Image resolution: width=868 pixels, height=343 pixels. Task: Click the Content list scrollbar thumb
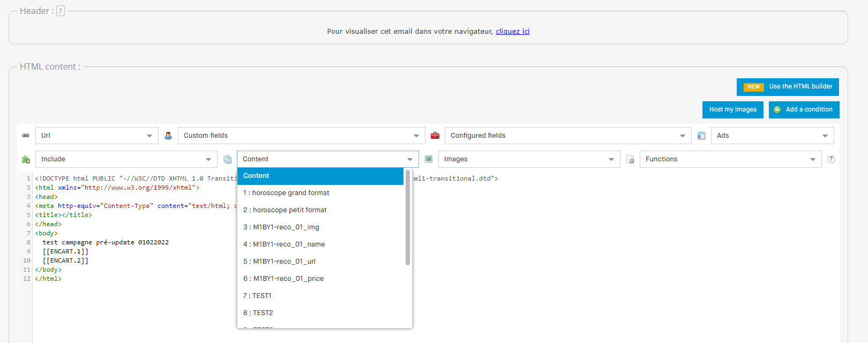[408, 217]
